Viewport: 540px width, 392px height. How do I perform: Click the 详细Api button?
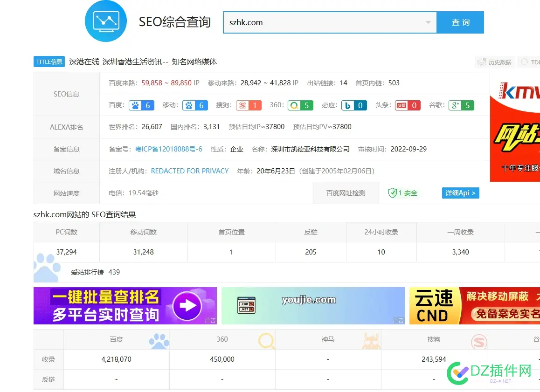tap(460, 193)
